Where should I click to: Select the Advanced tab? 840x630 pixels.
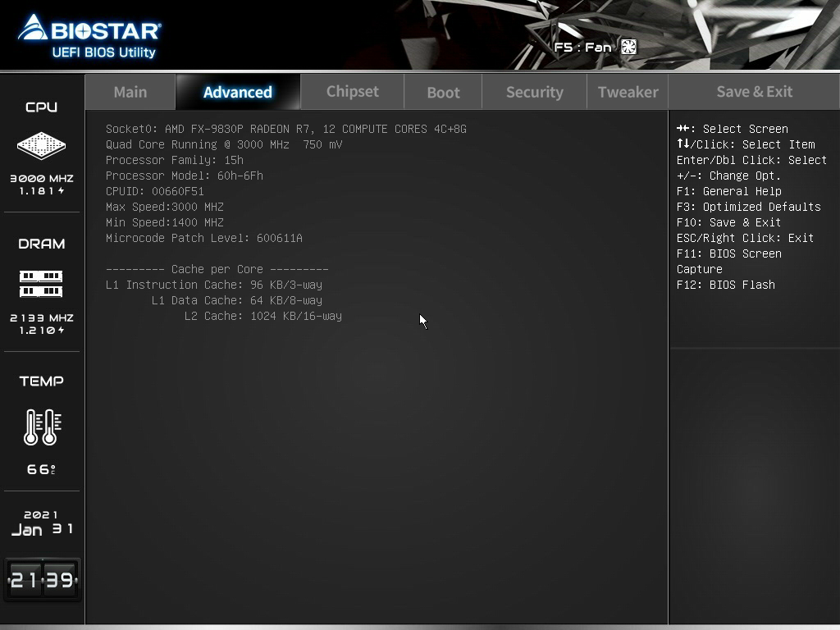click(238, 92)
